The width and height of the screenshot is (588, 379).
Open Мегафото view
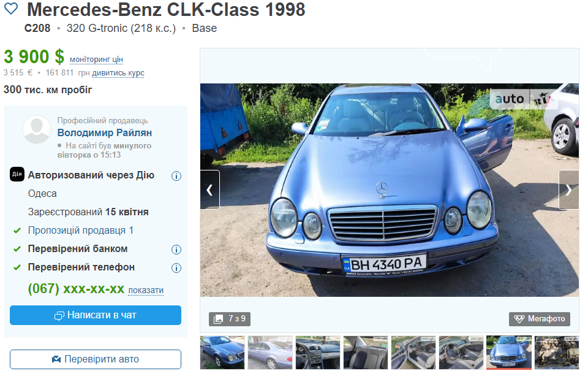pos(539,319)
